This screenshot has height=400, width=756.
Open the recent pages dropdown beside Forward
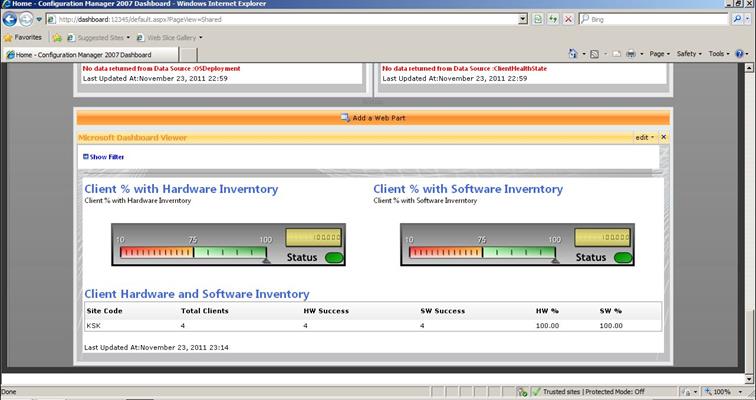[39, 20]
